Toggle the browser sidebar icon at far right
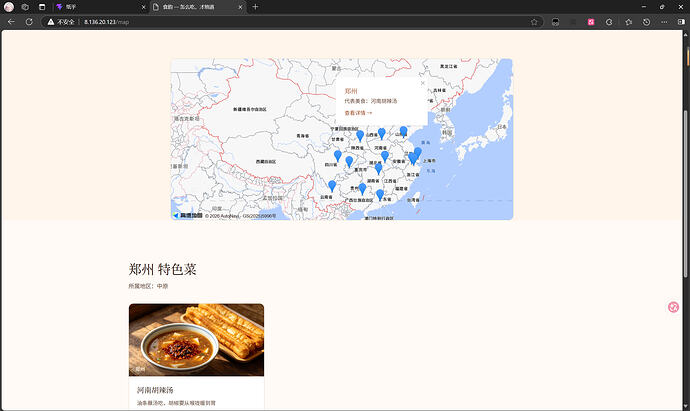 coord(681,22)
